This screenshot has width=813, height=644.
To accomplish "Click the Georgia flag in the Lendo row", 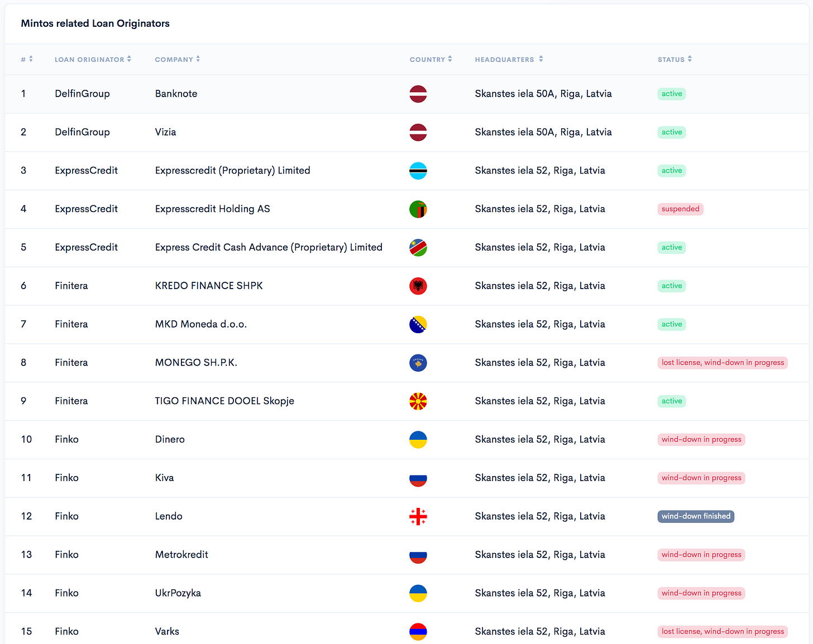I will tap(418, 516).
